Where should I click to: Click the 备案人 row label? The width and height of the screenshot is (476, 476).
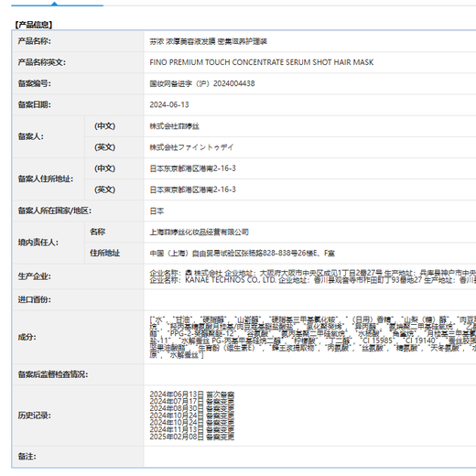coord(31,136)
